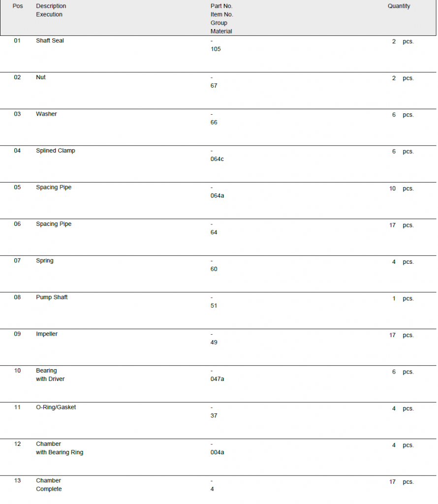Select the Splined Clamp entry
This screenshot has width=438, height=504.
56,151
